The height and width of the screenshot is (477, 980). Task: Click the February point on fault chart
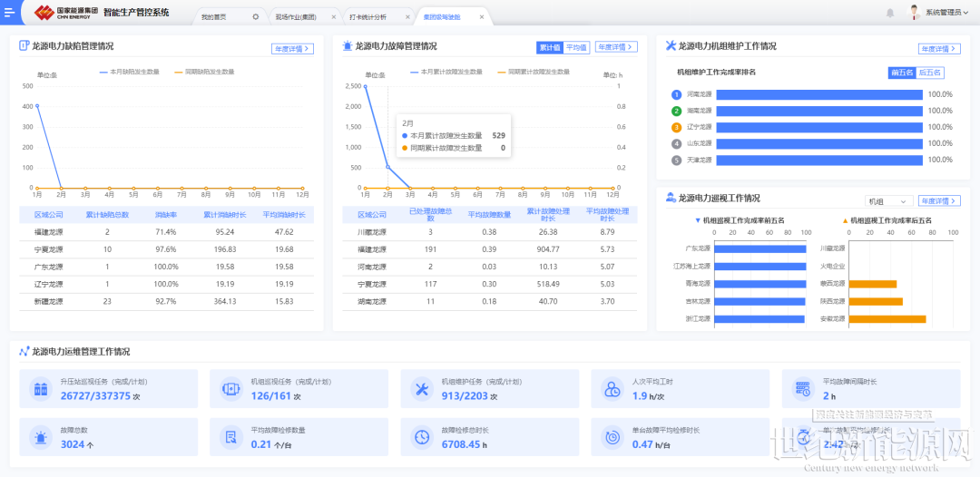[x=388, y=167]
